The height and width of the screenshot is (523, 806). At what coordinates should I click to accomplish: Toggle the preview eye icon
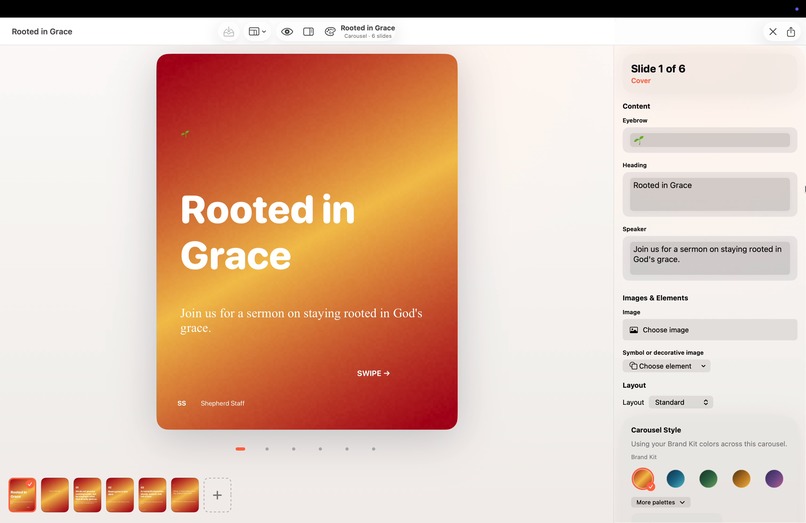287,32
